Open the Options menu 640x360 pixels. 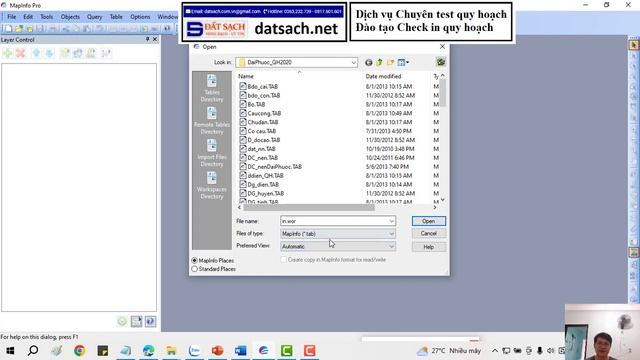(x=140, y=17)
